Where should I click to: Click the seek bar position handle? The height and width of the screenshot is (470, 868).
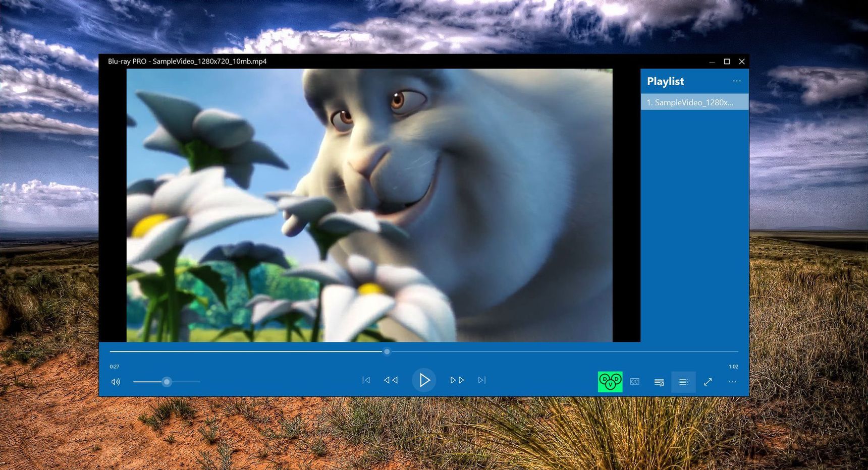click(x=387, y=351)
